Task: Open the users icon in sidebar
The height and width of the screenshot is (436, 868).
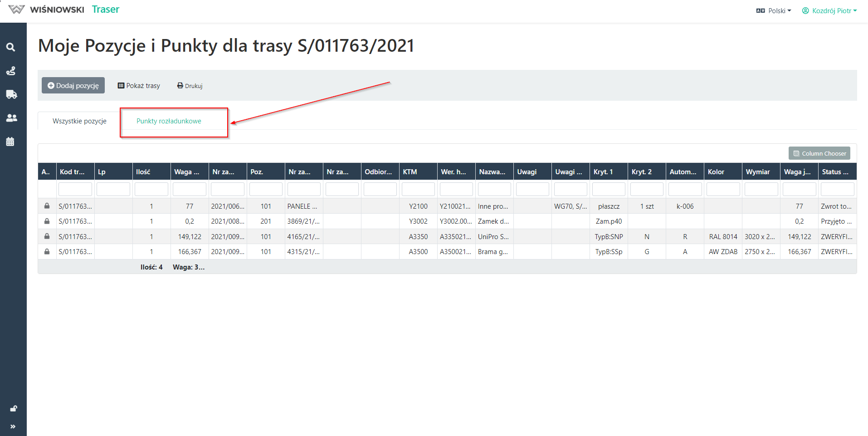Action: (11, 118)
